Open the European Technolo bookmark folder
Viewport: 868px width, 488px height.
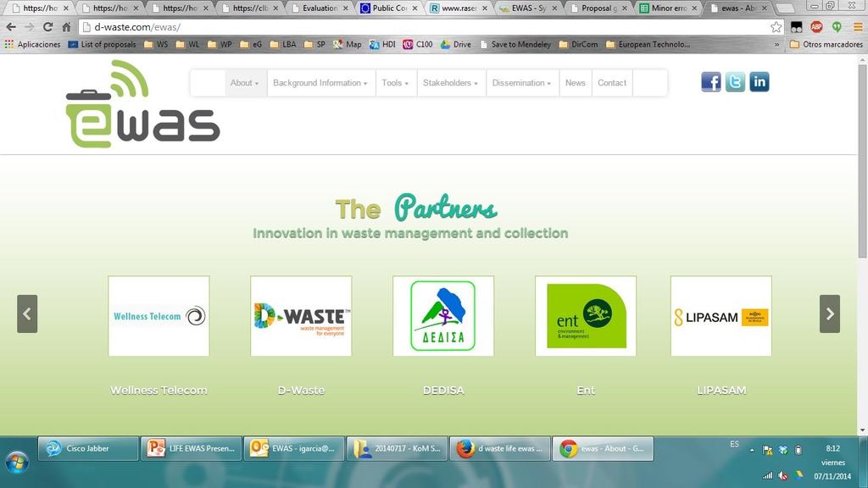[648, 44]
